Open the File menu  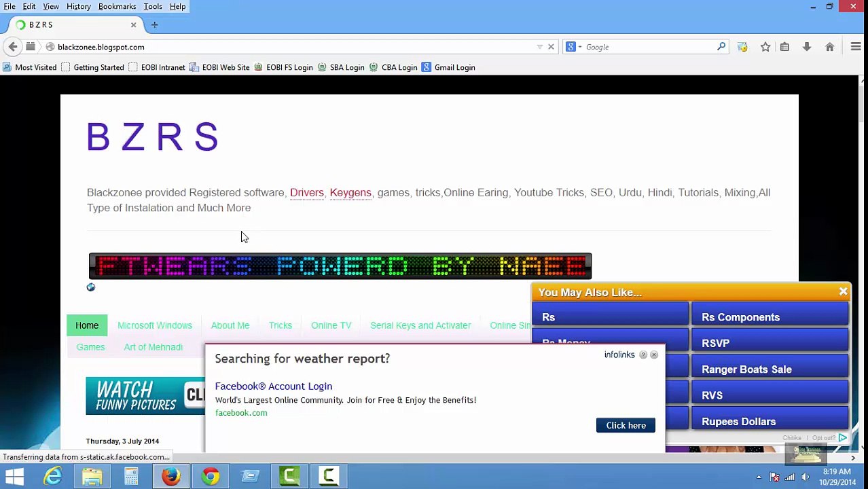click(x=10, y=6)
